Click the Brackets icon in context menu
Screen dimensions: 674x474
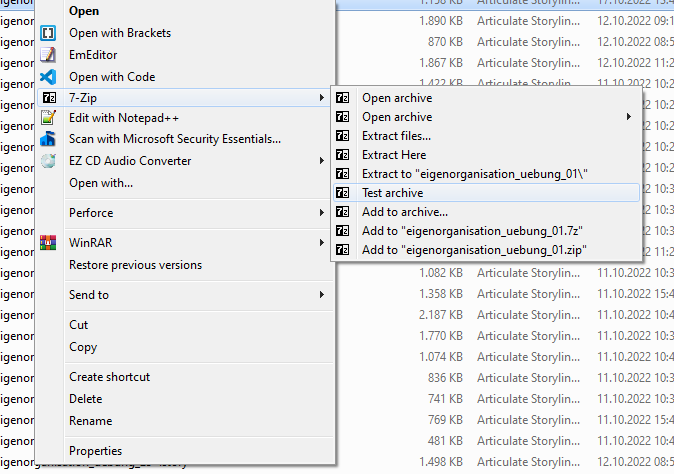point(47,33)
